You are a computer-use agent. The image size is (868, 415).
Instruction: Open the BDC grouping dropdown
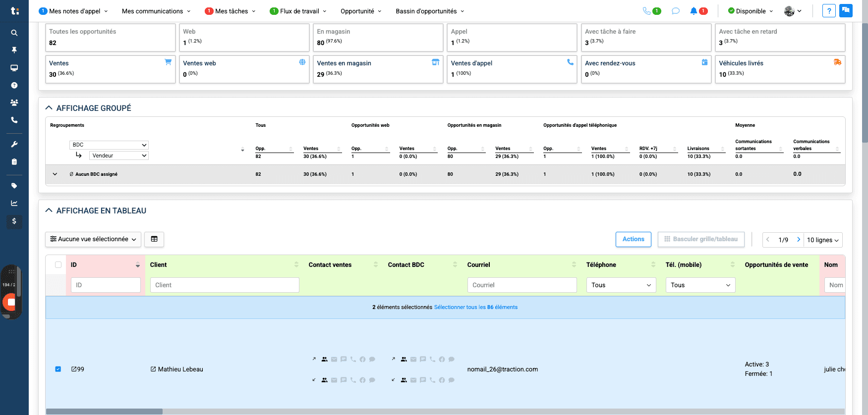(109, 145)
